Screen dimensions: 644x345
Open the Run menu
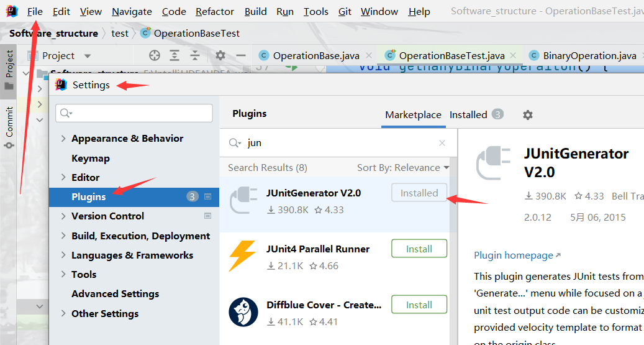pos(285,12)
